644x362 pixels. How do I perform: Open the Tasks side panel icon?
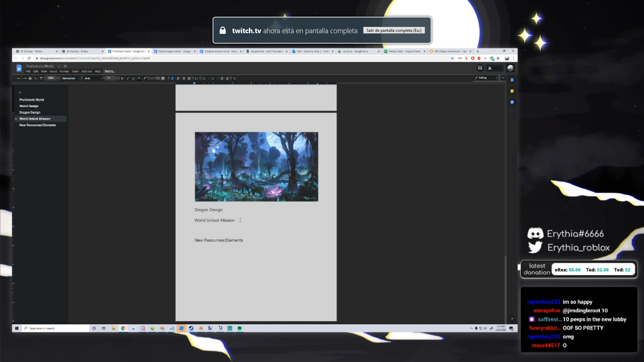pyautogui.click(x=512, y=102)
